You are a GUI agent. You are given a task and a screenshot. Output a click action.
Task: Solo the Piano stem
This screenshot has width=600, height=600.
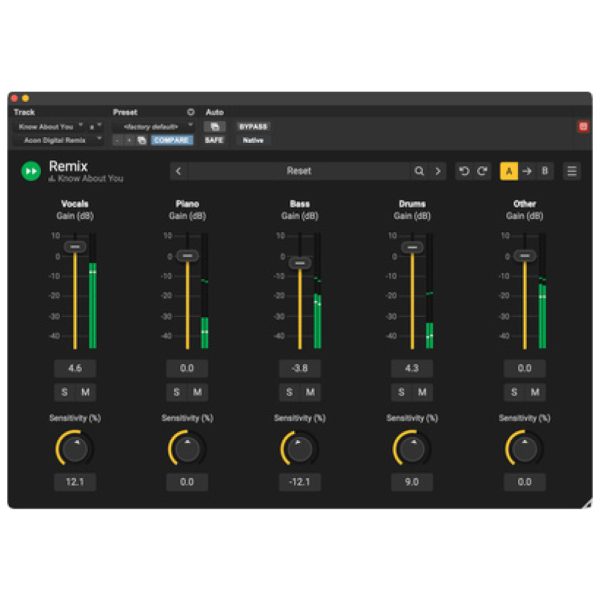click(x=176, y=392)
